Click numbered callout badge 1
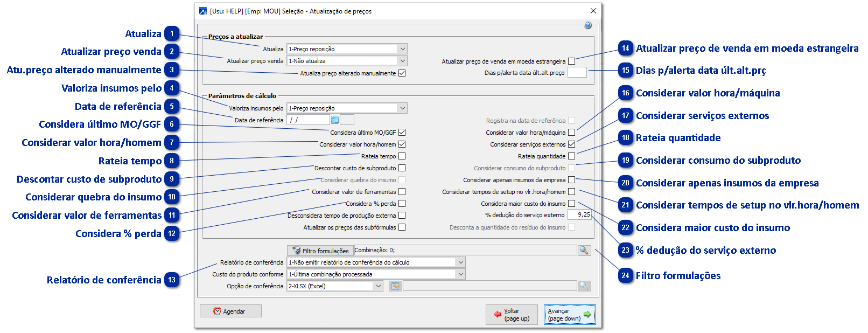The image size is (868, 333). (x=172, y=34)
